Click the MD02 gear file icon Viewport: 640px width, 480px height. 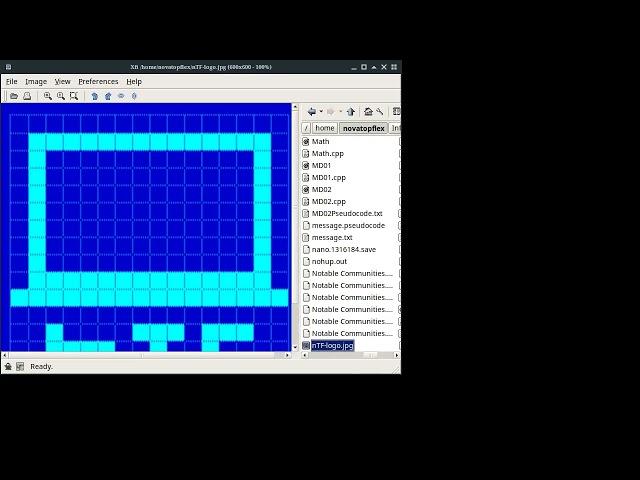[x=306, y=189]
